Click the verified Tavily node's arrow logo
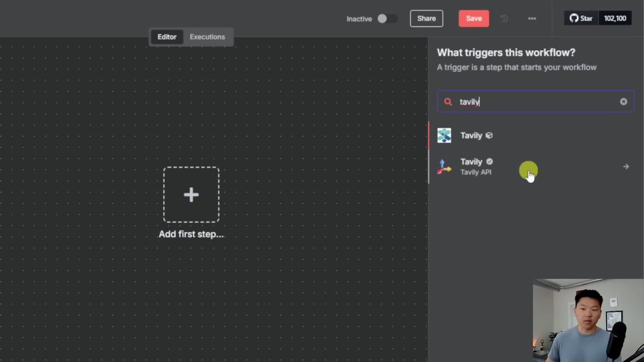The width and height of the screenshot is (644, 362). pos(444,167)
